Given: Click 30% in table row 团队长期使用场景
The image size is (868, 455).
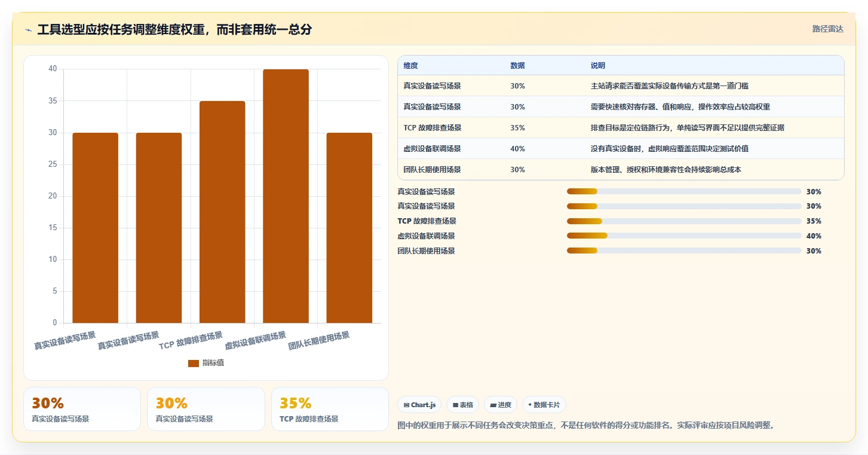Looking at the screenshot, I should point(517,170).
